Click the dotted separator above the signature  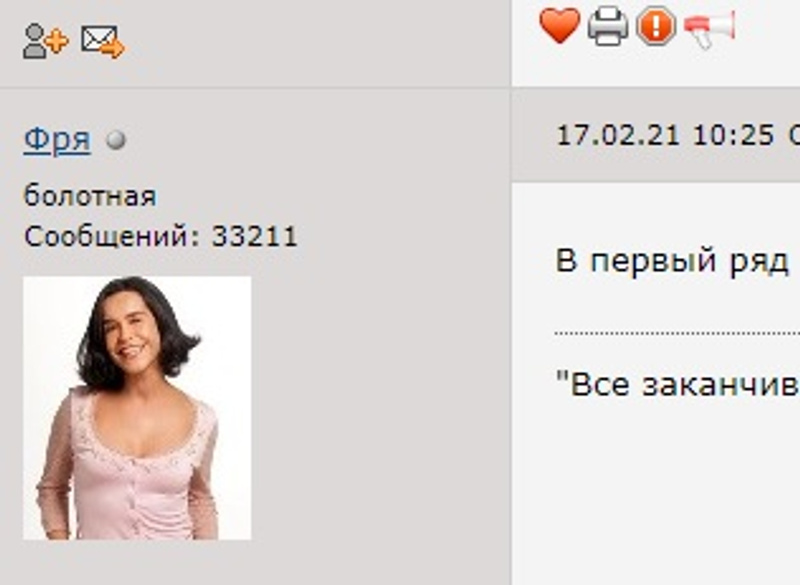point(677,333)
